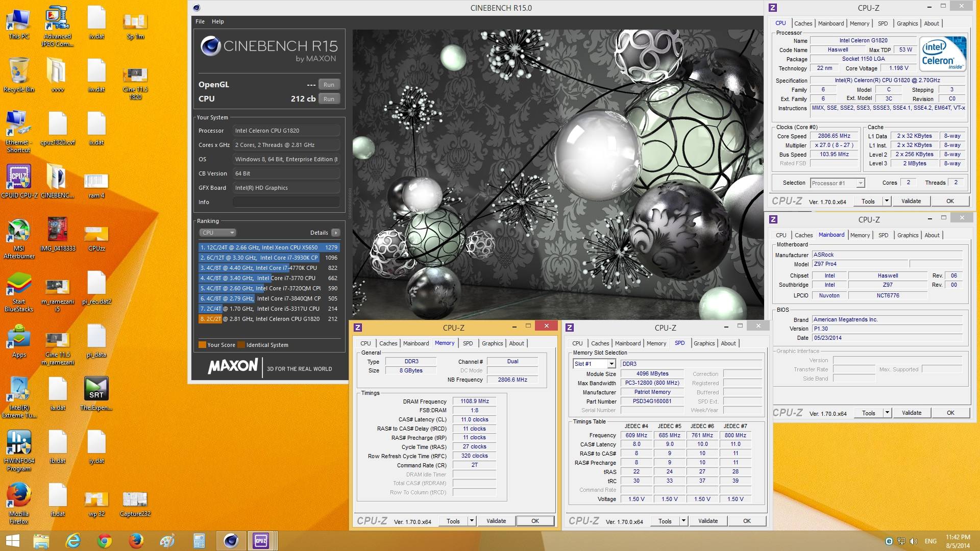980x551 pixels.
Task: Open HWiNFO64 Program shortcut
Action: click(x=19, y=451)
